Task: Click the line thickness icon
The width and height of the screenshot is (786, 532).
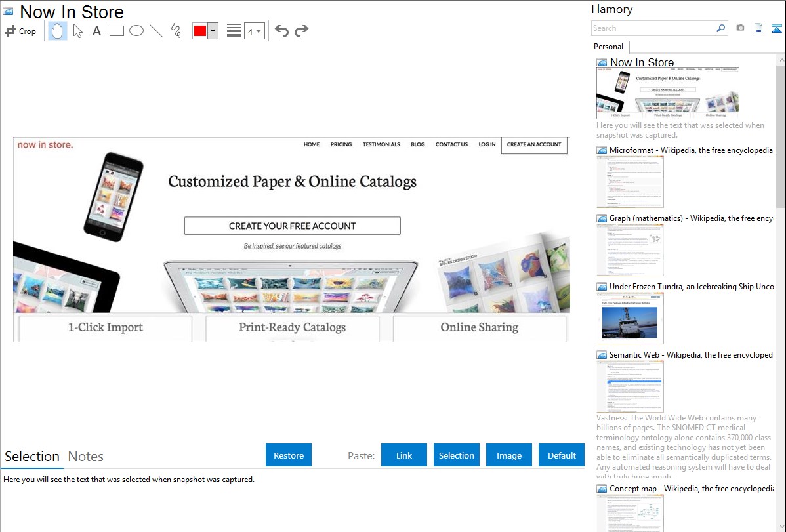Action: coord(234,31)
